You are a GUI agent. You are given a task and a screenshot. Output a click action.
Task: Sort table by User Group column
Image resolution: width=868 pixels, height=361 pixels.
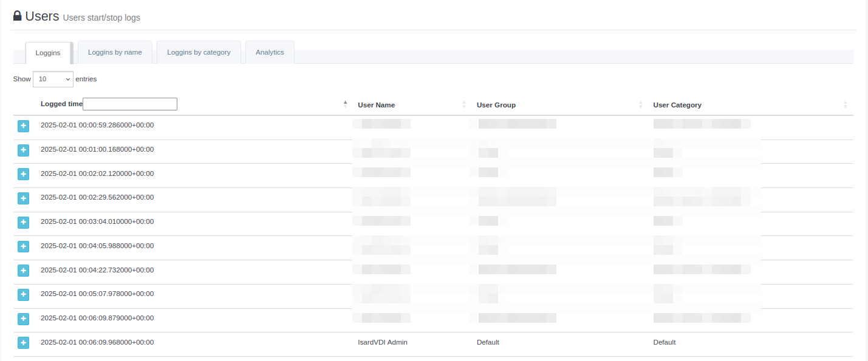(x=496, y=105)
